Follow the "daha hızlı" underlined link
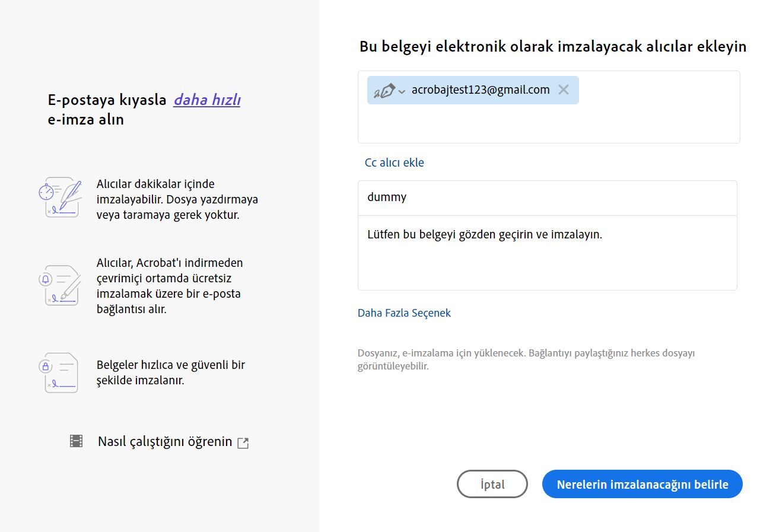The image size is (776, 532). [206, 100]
